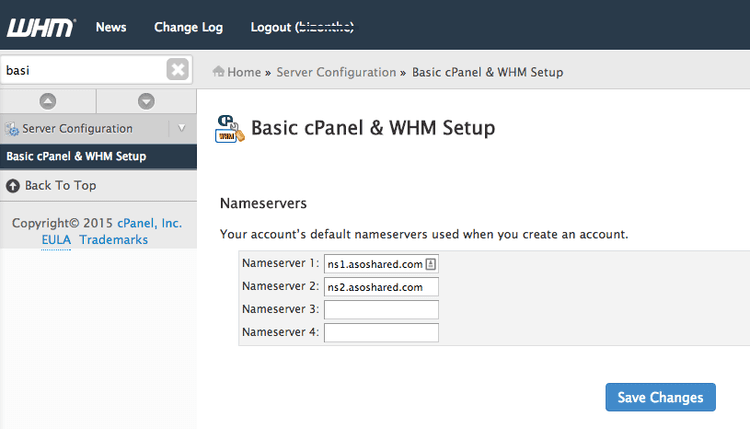The width and height of the screenshot is (750, 429).
Task: Click the Nameserver 3 label
Action: (280, 309)
